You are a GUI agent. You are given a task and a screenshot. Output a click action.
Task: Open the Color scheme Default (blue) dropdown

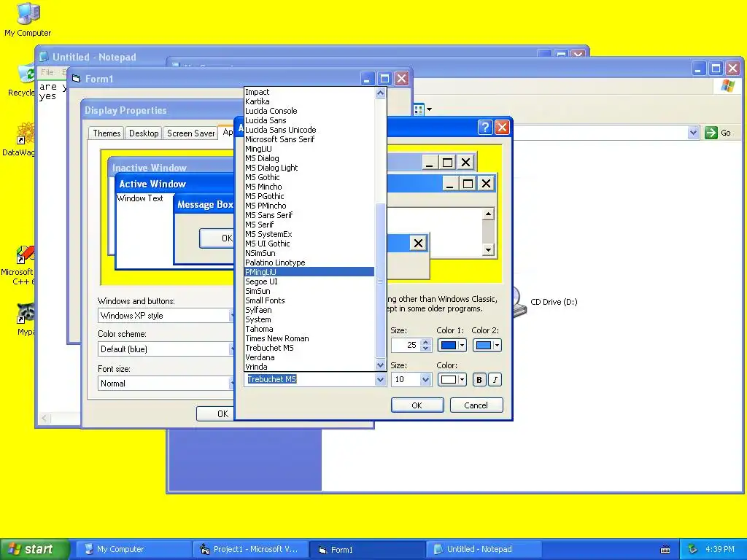[167, 349]
